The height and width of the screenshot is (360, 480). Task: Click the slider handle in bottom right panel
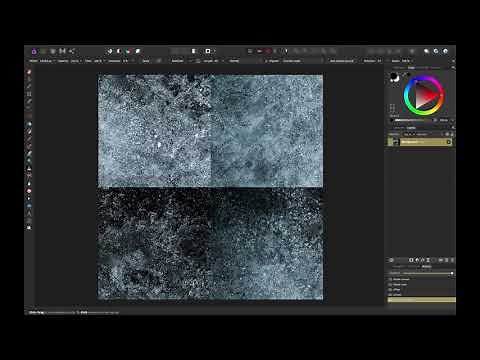(x=452, y=273)
